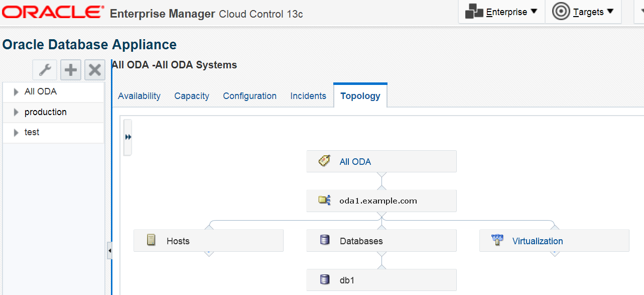Click the oda1.example.com folder icon
644x295 pixels.
click(324, 201)
